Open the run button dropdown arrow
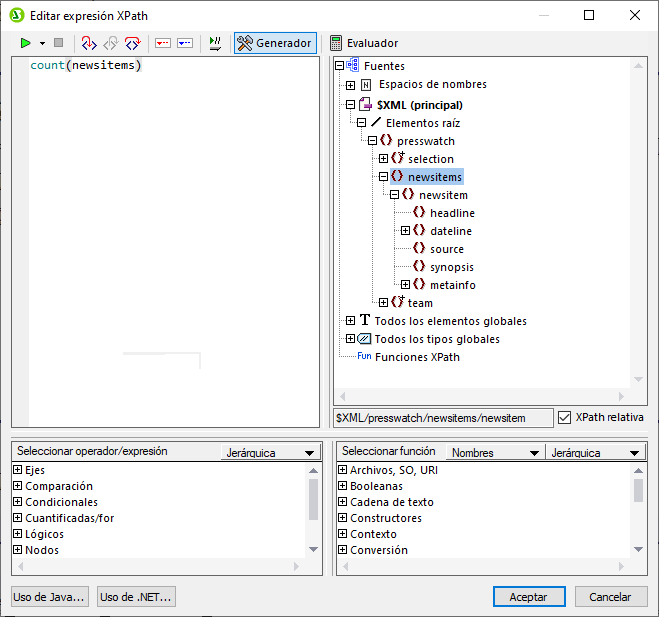Image resolution: width=659 pixels, height=617 pixels. [42, 44]
